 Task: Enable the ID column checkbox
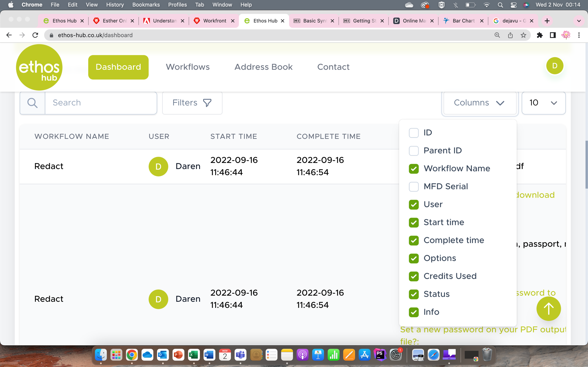tap(414, 133)
